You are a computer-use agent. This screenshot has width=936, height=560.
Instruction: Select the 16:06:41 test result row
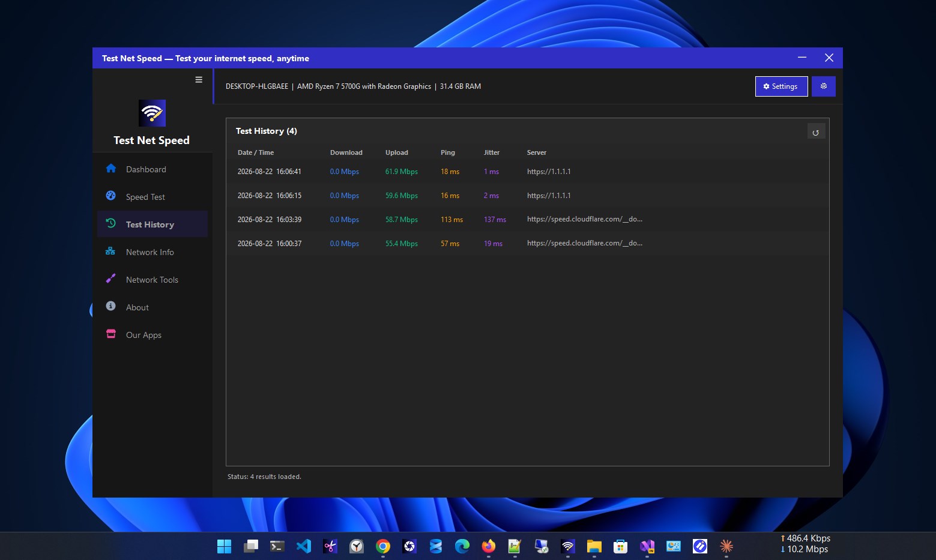pos(527,172)
